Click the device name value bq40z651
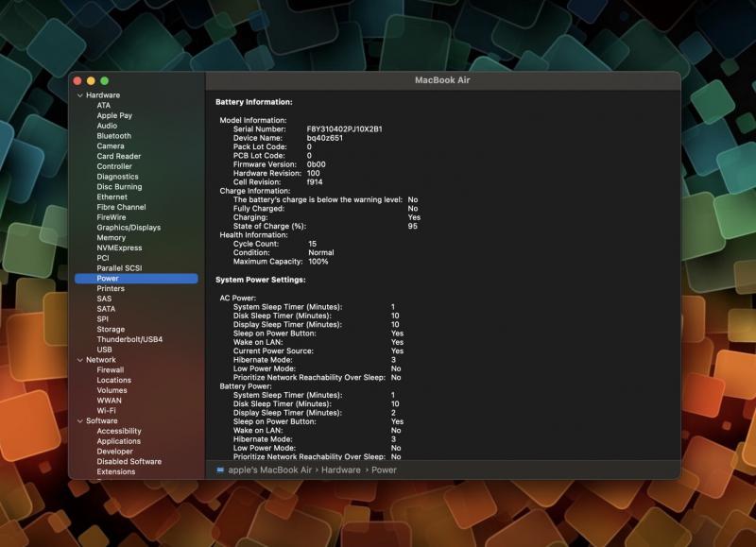This screenshot has width=756, height=547. 324,138
